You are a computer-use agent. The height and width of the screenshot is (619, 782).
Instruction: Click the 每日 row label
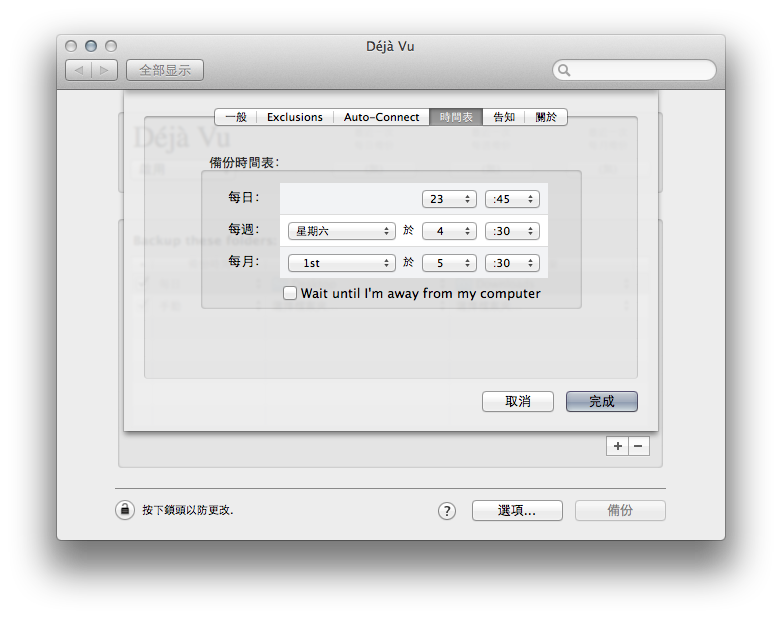(x=244, y=197)
